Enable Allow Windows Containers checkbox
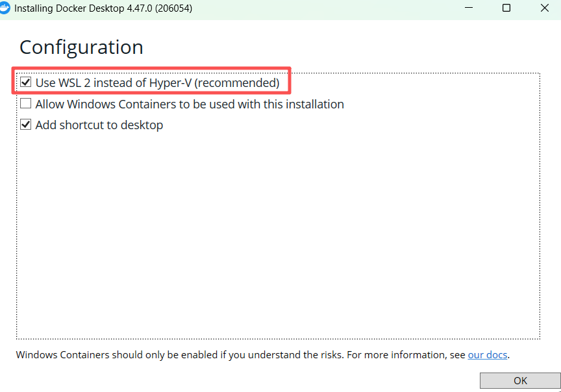This screenshot has height=392, width=561. click(x=26, y=104)
